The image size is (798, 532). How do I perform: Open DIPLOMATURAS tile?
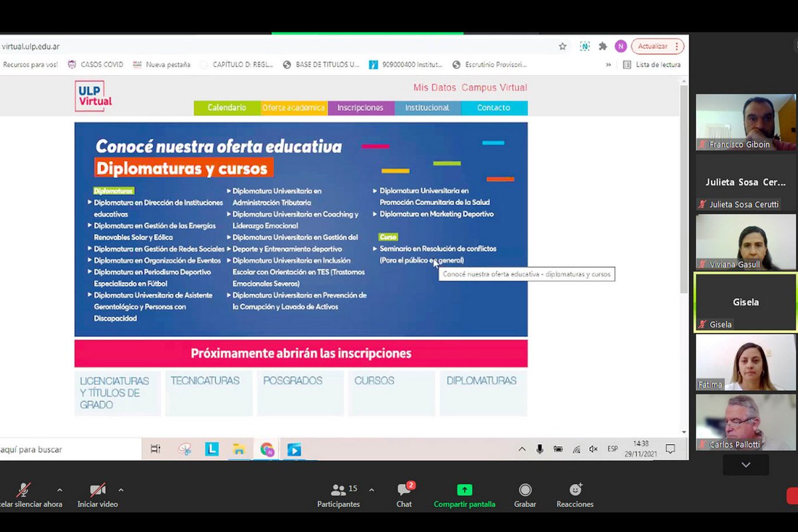click(483, 394)
